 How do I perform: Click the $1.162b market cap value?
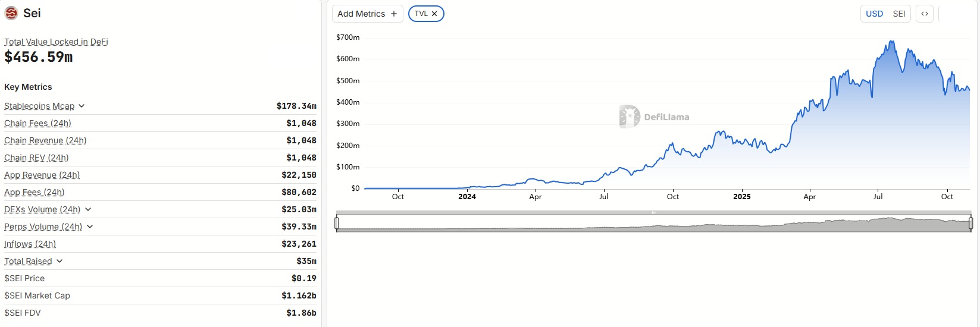point(299,295)
